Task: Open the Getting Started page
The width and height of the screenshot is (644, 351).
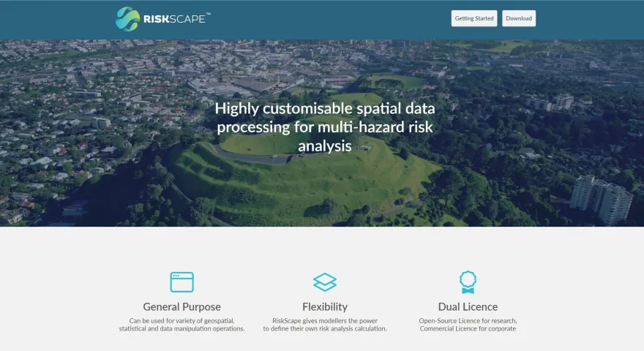Action: pyautogui.click(x=474, y=18)
